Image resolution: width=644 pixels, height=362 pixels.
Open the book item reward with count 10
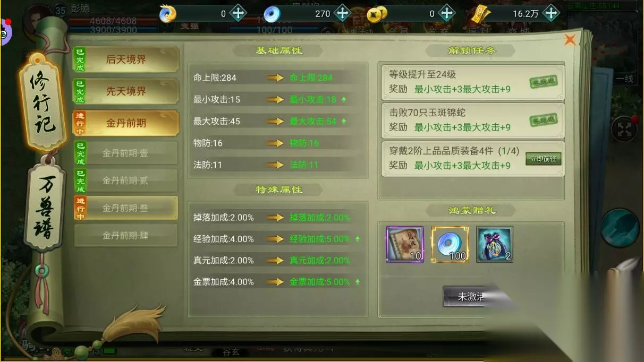(405, 245)
